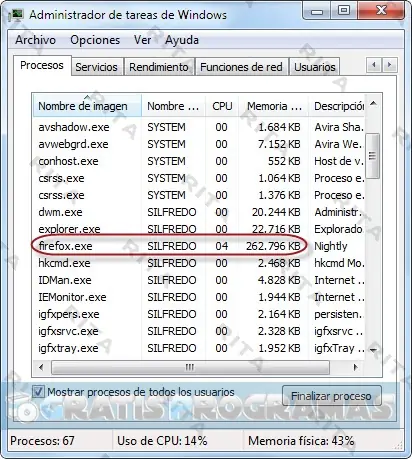The image size is (412, 459).
Task: Click the horizontal scrollbar right arrow
Action: coord(356,367)
